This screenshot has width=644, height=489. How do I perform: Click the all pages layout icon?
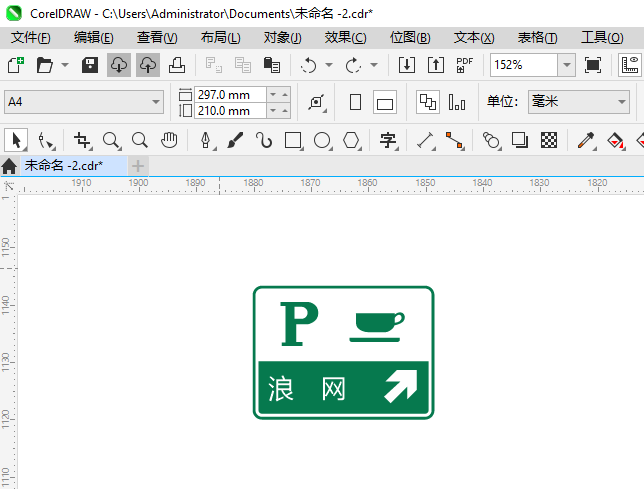tap(428, 102)
